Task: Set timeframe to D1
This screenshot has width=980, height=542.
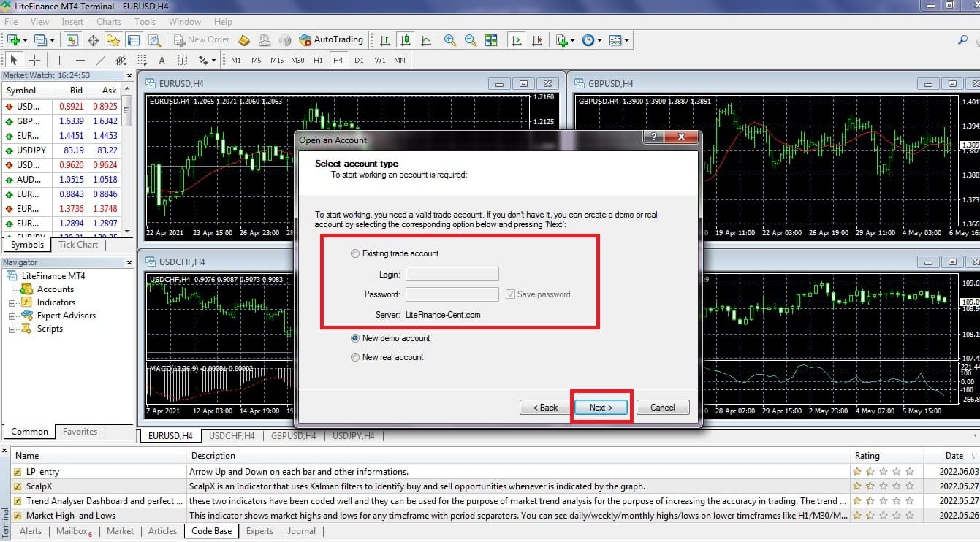Action: 359,60
